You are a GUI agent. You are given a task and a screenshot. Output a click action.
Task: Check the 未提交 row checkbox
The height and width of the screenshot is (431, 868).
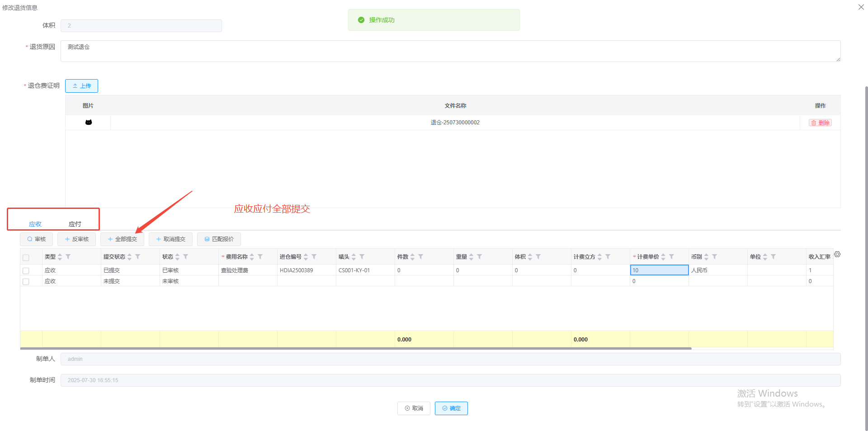click(x=26, y=281)
